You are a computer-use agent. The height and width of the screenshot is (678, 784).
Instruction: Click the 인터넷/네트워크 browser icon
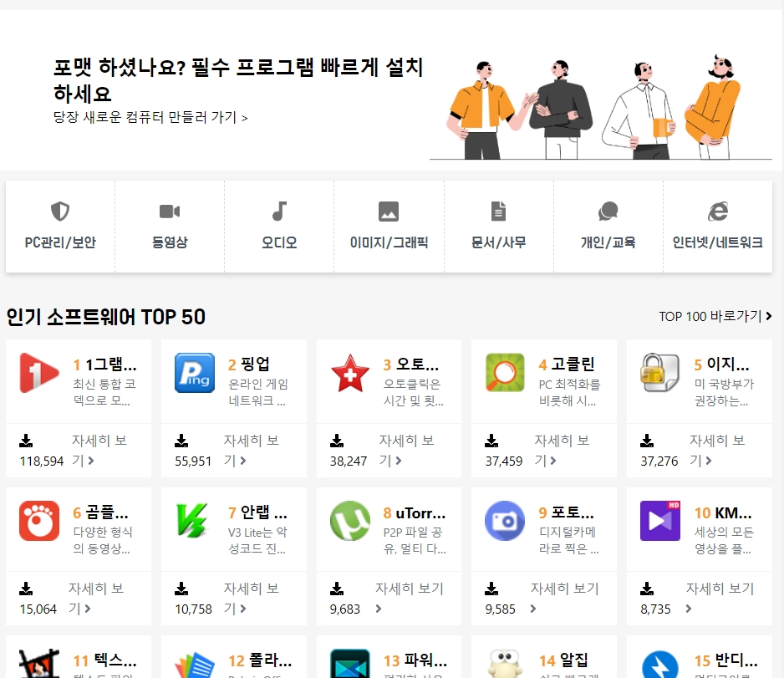[x=718, y=212]
